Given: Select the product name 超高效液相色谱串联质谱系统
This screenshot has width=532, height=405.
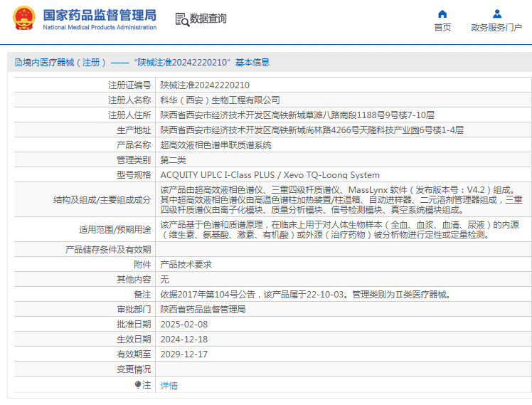Looking at the screenshot, I should coord(216,145).
